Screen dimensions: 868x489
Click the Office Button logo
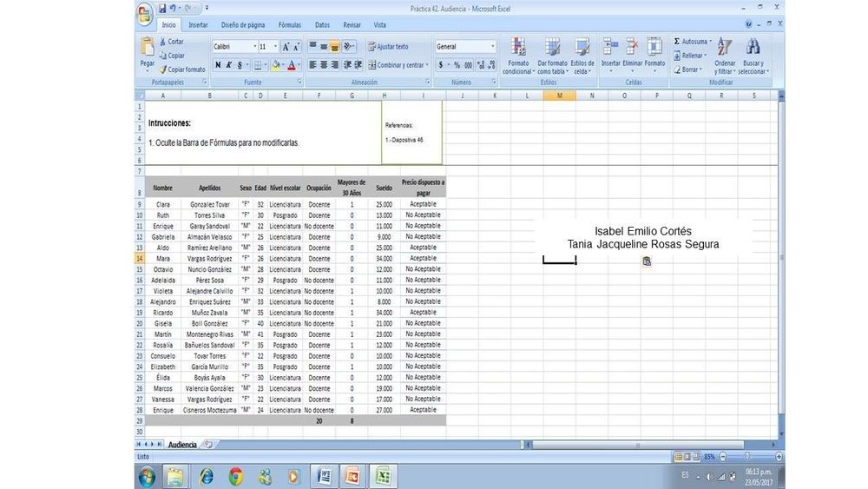click(x=145, y=12)
